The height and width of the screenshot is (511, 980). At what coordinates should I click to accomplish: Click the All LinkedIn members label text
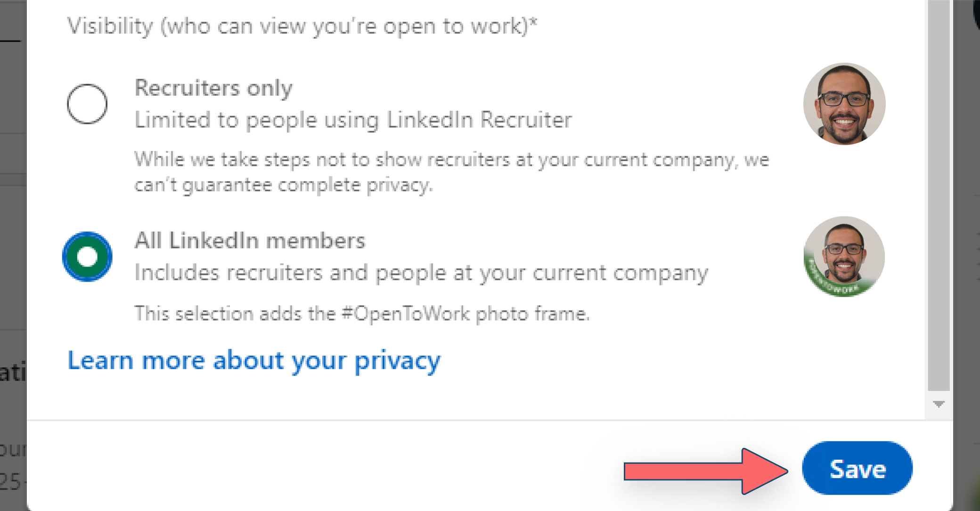tap(250, 240)
